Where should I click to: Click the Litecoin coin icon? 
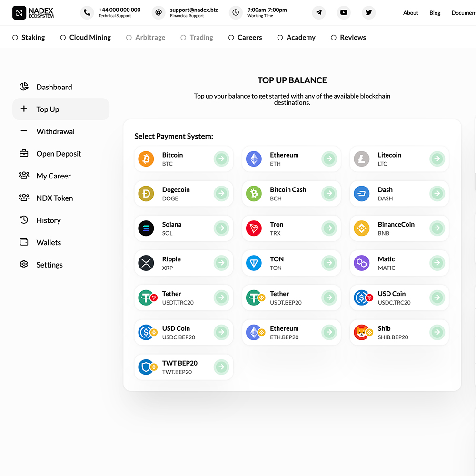362,159
